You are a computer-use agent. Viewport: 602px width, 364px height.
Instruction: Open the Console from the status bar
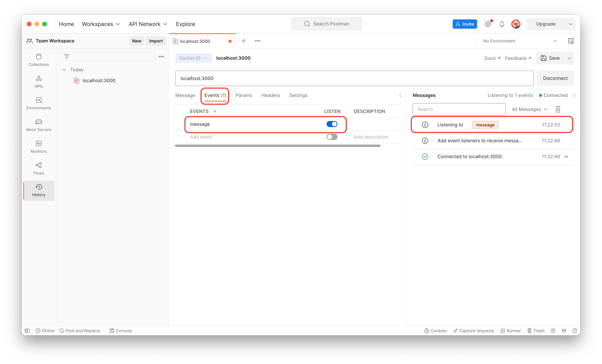coord(121,330)
